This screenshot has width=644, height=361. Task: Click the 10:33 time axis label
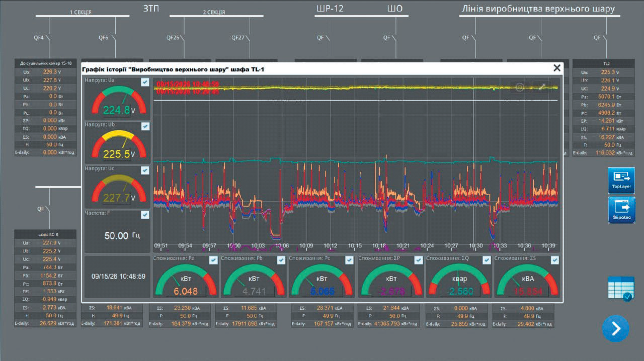[x=501, y=246]
